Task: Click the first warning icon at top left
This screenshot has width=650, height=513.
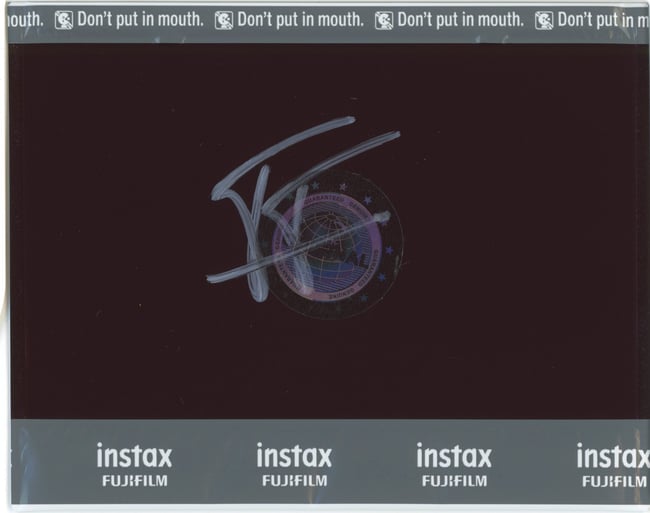Action: point(64,20)
